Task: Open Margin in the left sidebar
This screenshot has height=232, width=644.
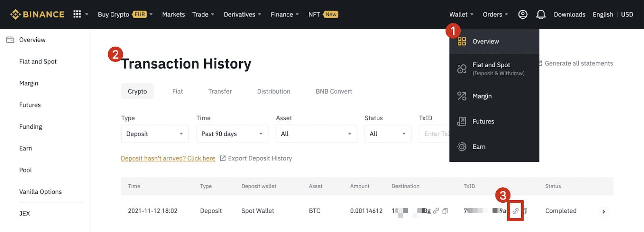Action: point(29,83)
